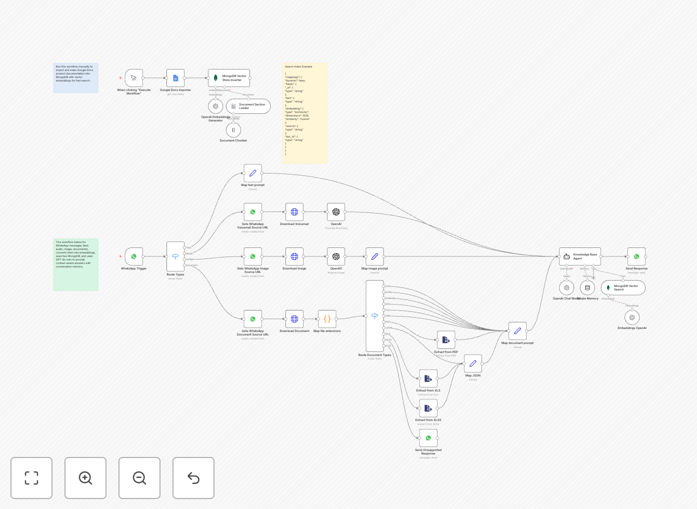Open the Download Image HTTP node
Screen dimensions: 697x509
[294, 257]
